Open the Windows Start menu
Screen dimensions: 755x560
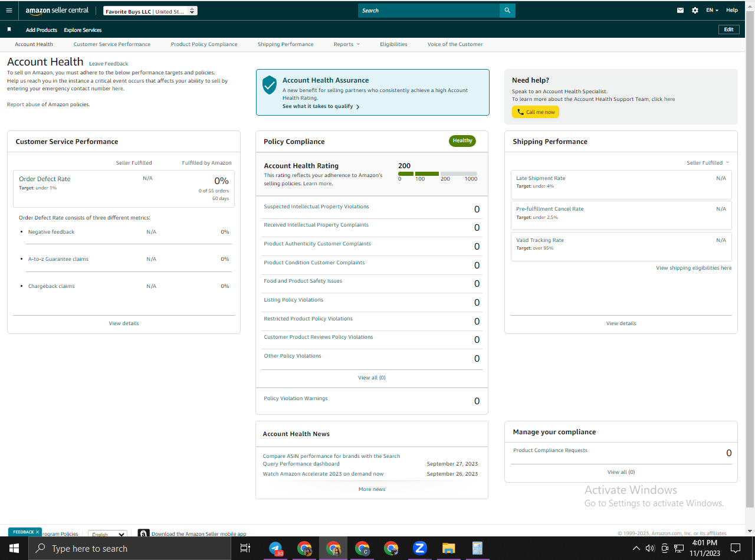14,548
